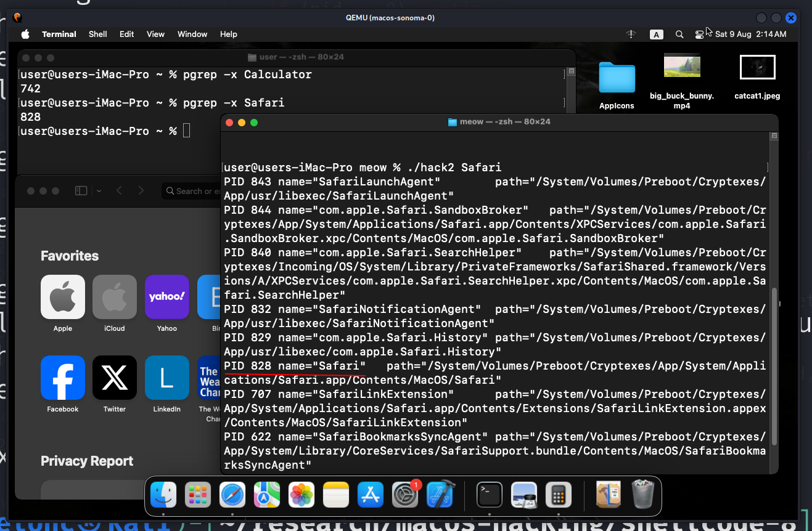Click 'pgrep -x Safari' command line
812x531 pixels.
(x=234, y=103)
